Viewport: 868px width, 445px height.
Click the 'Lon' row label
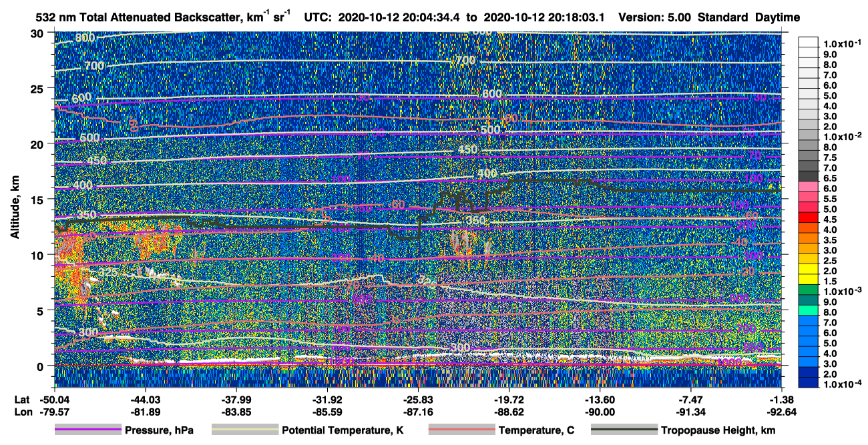(22, 412)
